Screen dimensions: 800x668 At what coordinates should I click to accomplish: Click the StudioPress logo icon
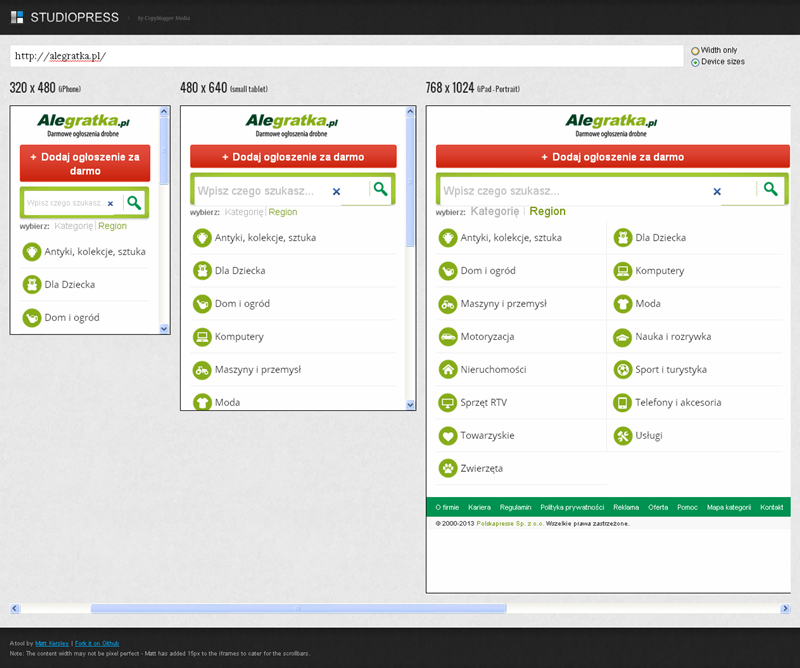tap(17, 17)
